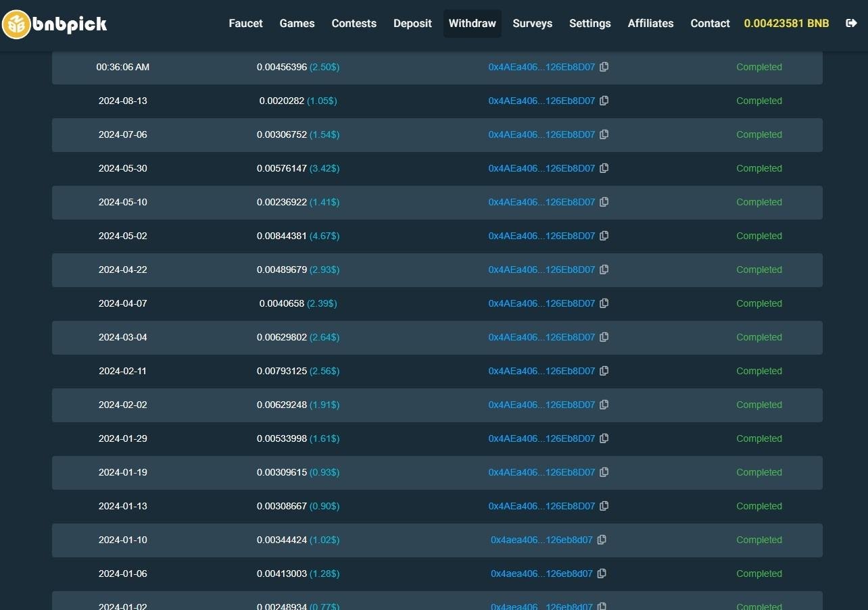Open address link in 00:36:06 AM row
The image size is (868, 610).
(x=541, y=67)
